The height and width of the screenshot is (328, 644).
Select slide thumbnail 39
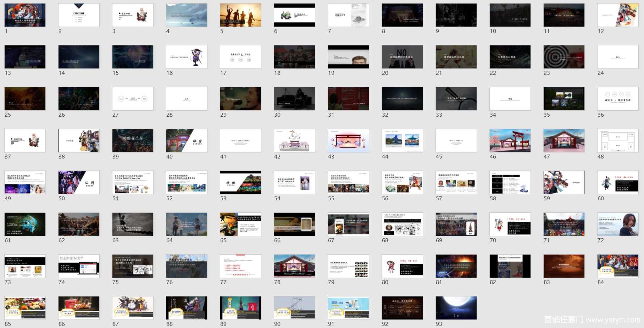(133, 140)
